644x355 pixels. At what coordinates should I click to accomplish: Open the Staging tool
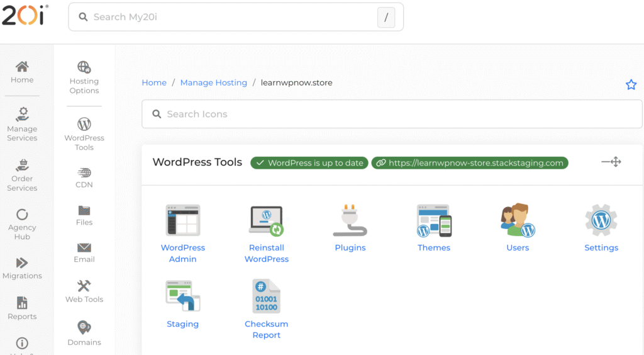click(x=182, y=296)
